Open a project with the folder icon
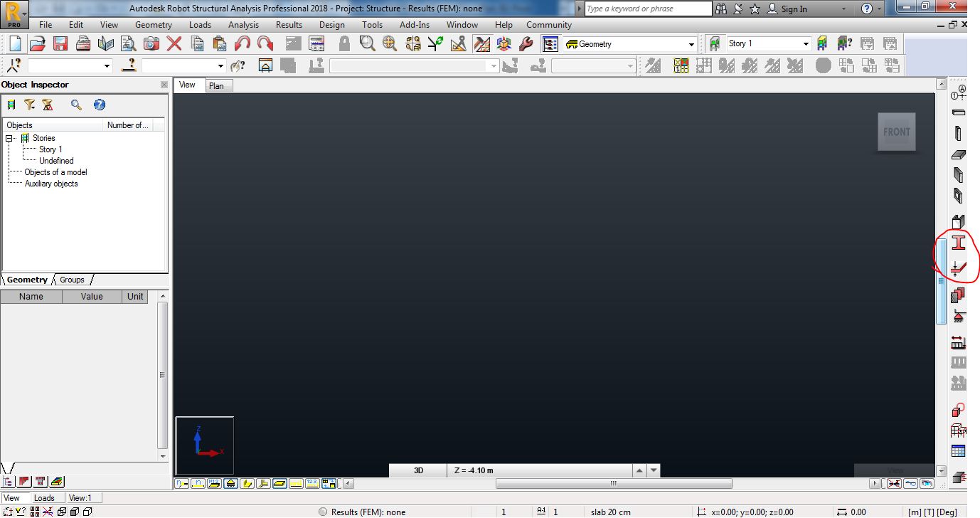The width and height of the screenshot is (980, 518). click(37, 44)
